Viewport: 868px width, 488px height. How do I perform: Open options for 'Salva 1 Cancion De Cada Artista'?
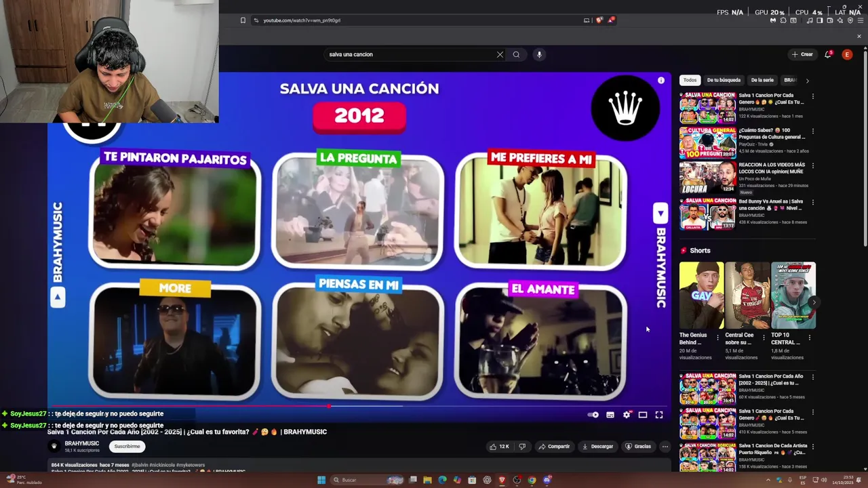click(812, 447)
